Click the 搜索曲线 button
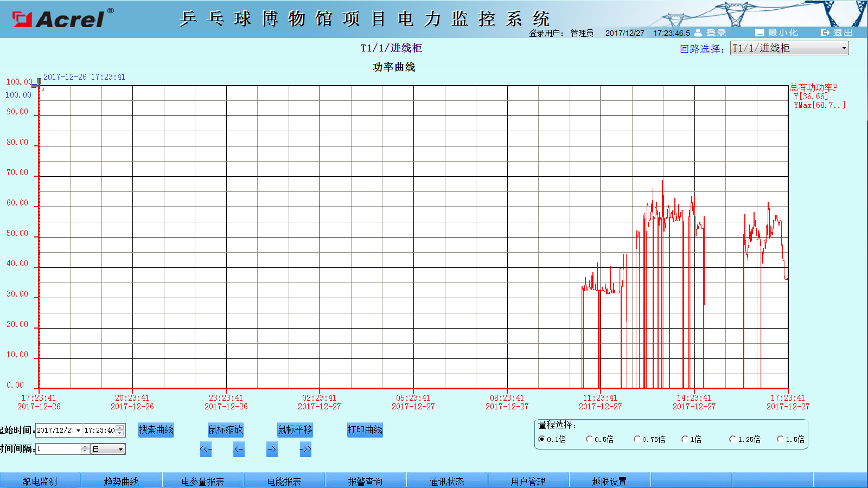 point(156,430)
